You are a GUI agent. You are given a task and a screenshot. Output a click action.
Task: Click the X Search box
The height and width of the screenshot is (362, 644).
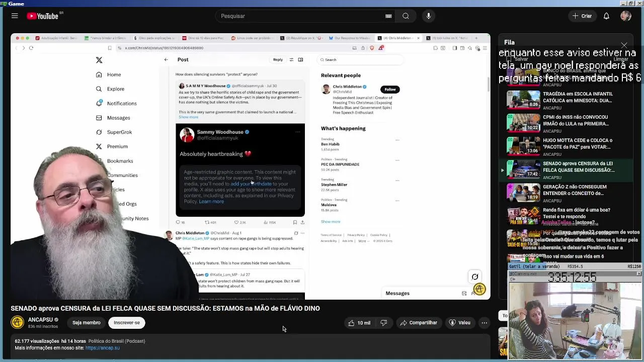[361, 60]
